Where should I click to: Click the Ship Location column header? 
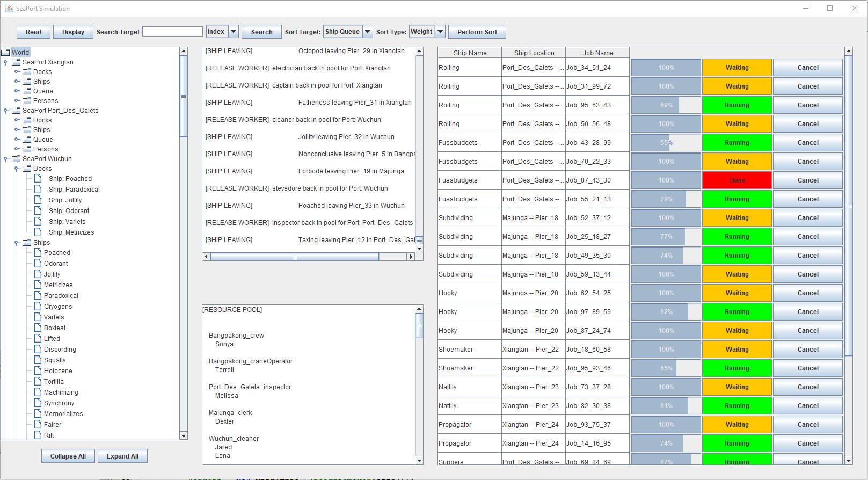coord(534,53)
